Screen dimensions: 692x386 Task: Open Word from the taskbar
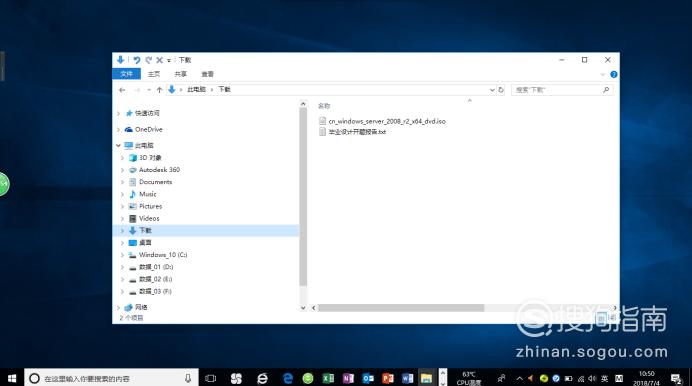(x=407, y=378)
